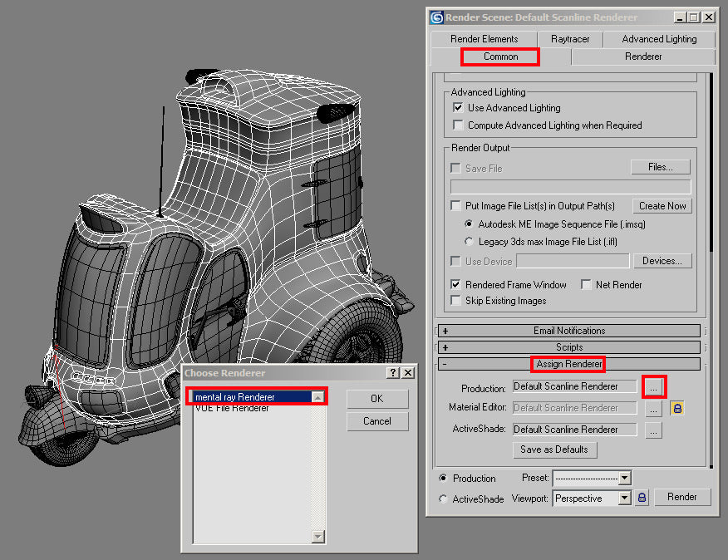Click the 3ds Max logo in the title bar
Viewport: 728px width, 560px height.
tap(435, 17)
